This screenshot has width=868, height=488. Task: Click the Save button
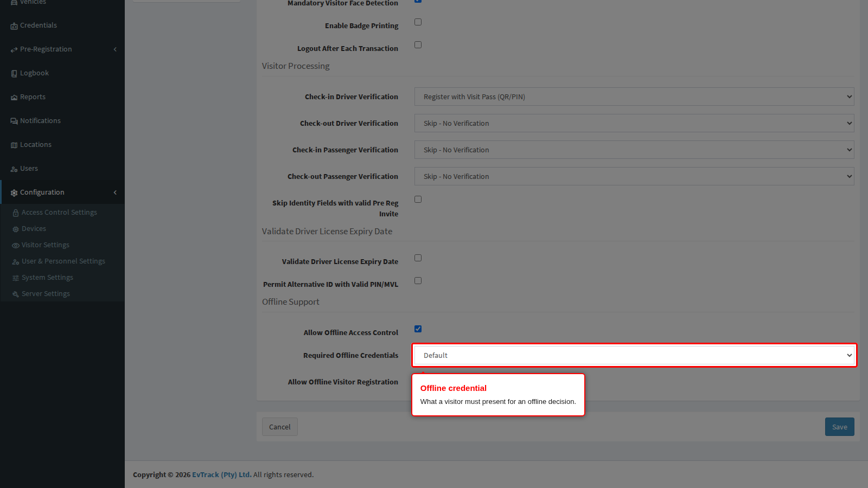click(x=839, y=427)
